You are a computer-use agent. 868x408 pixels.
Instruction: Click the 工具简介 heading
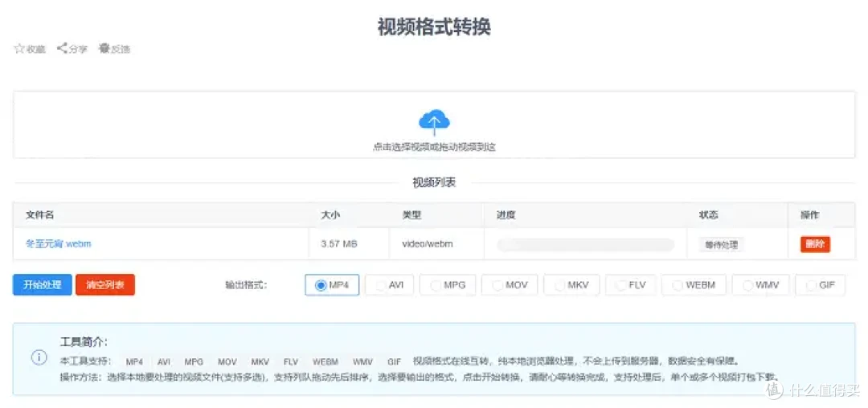pos(84,341)
